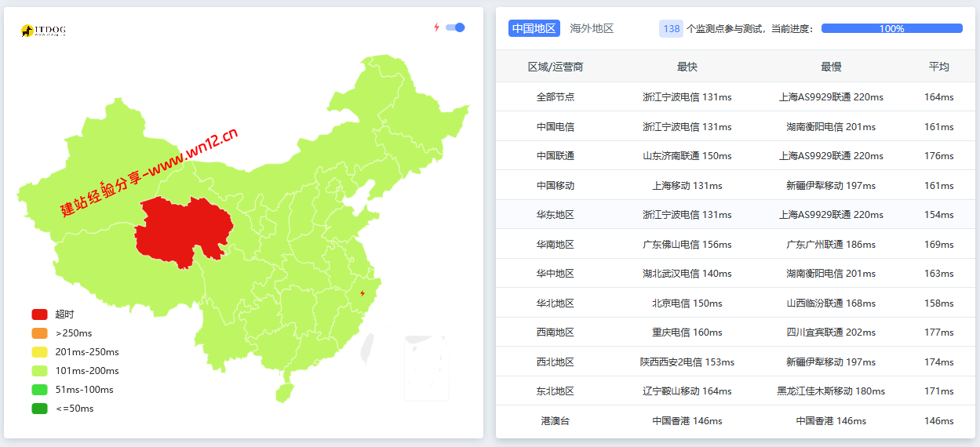
Task: Click the 100% progress bar
Action: (891, 28)
